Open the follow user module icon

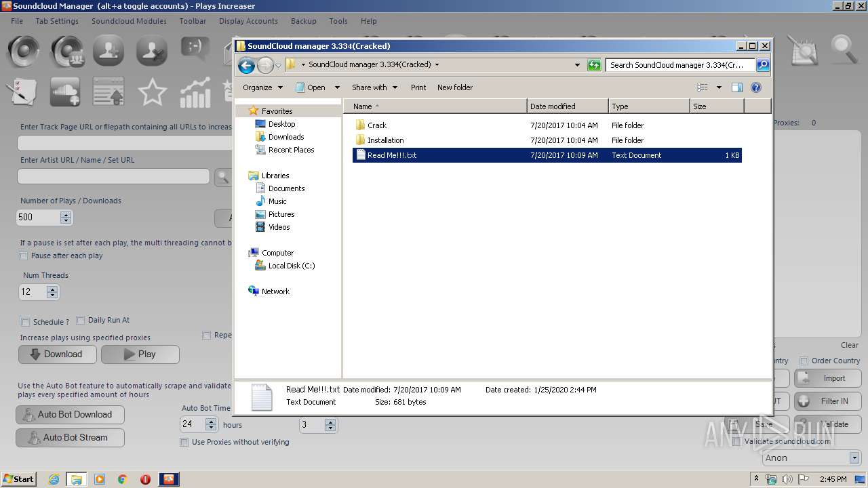point(108,52)
